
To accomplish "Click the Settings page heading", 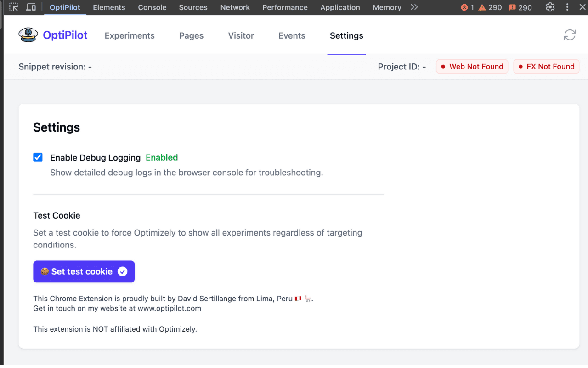I will tap(57, 127).
